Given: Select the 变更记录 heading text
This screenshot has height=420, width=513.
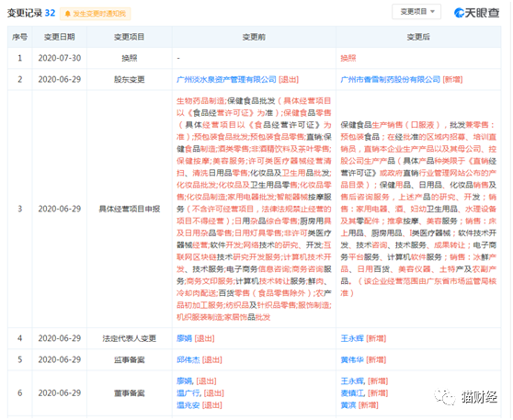Looking at the screenshot, I should (x=25, y=13).
